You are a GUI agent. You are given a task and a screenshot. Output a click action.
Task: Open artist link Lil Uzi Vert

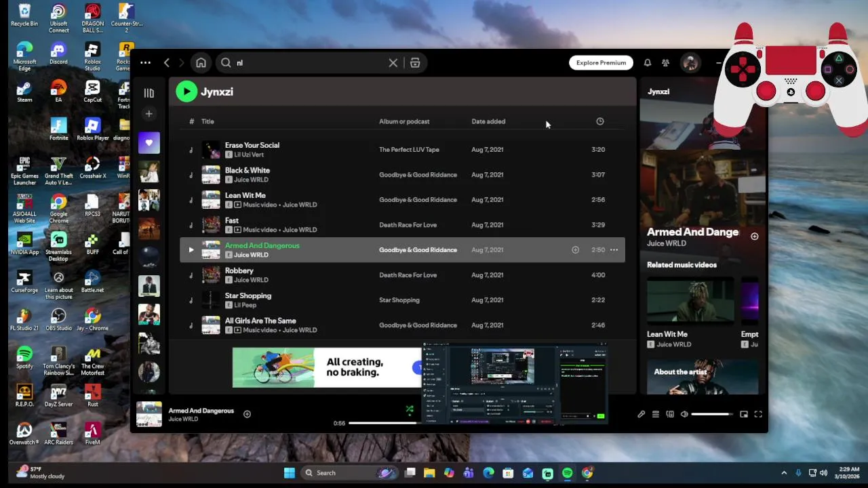pos(249,155)
